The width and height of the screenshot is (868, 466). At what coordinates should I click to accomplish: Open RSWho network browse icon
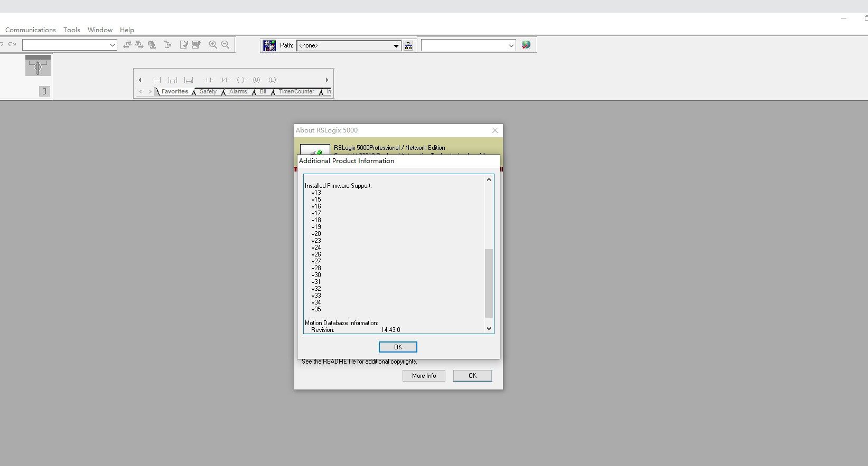408,45
